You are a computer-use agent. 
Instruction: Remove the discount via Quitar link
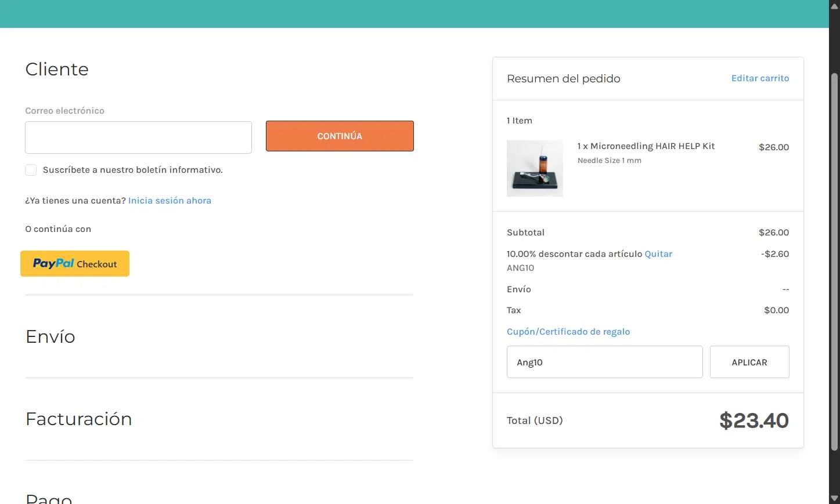[x=658, y=254]
